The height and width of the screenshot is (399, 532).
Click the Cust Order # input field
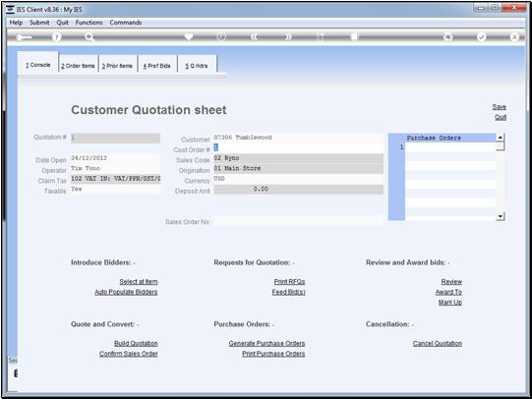(299, 147)
